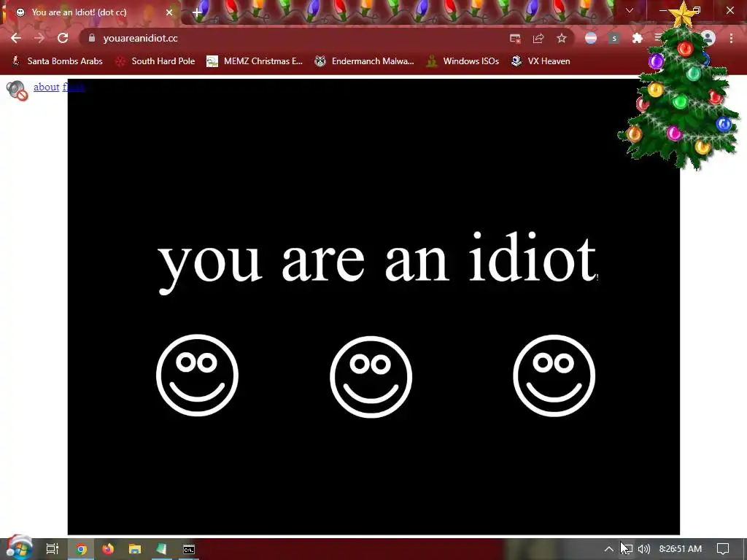Open the VX Heaven bookmark

[x=541, y=61]
